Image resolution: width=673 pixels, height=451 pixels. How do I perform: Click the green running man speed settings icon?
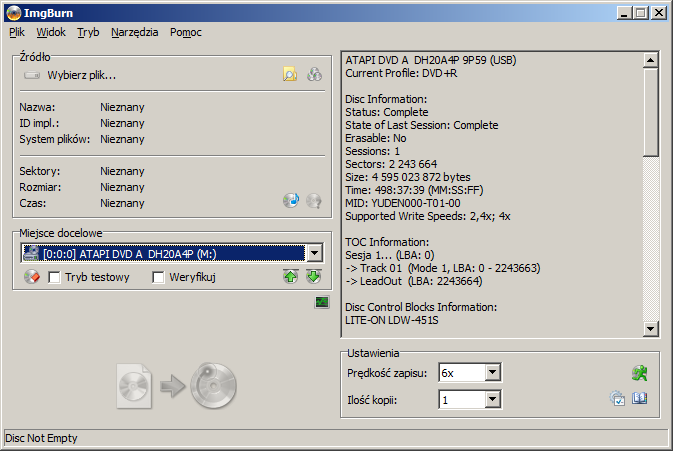640,373
